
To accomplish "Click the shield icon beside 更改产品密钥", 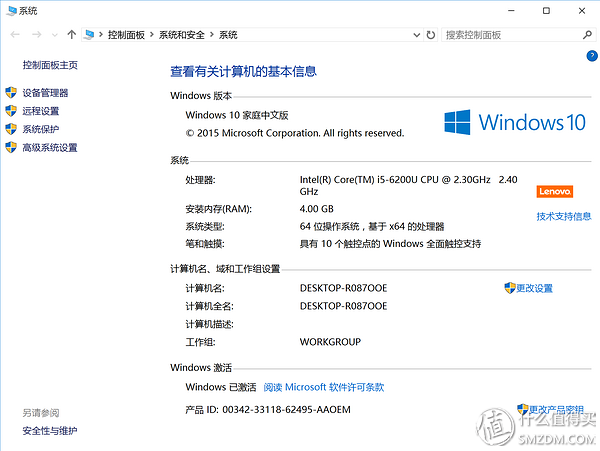I will coord(523,409).
